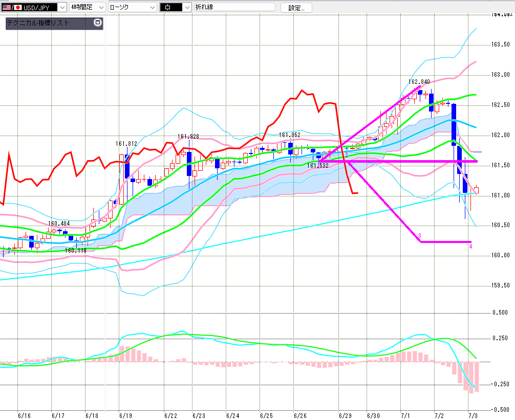This screenshot has height=420, width=515.
Task: Click the 162.00 price axis label
Action: click(x=501, y=135)
